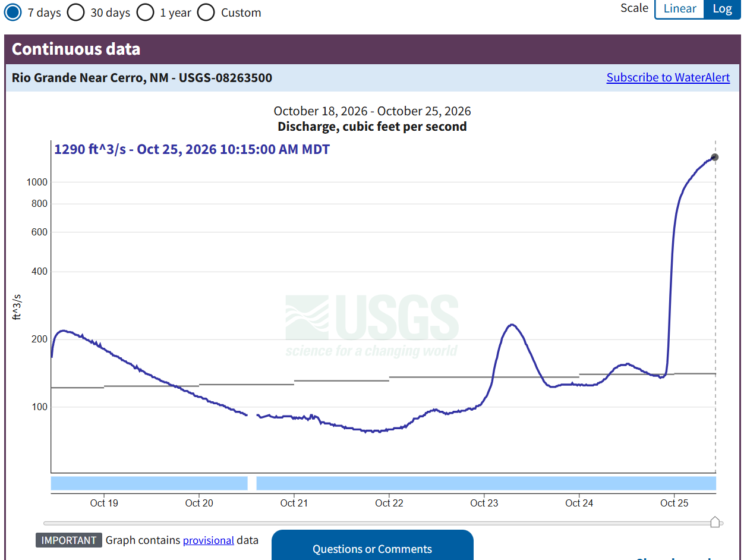Click the discharge peak on Oct 23
The height and width of the screenshot is (560, 747).
[x=512, y=325]
